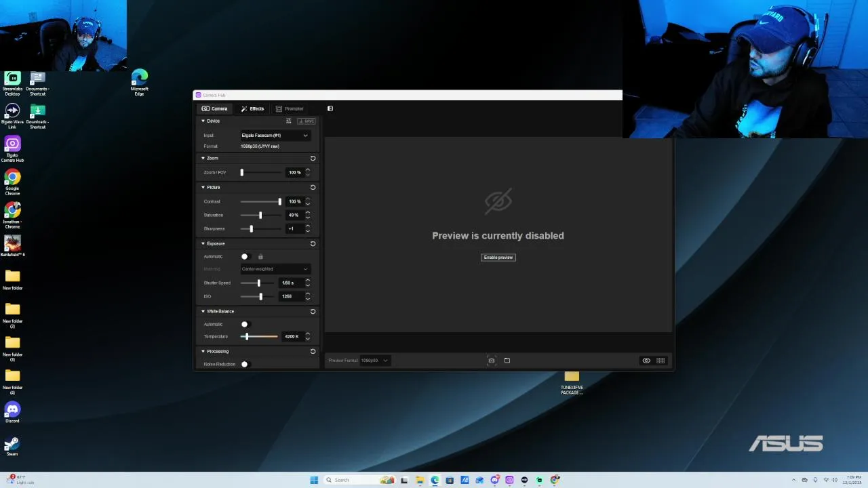Launch Battlefield 6 desktop icon
This screenshot has width=868, height=488.
point(12,246)
